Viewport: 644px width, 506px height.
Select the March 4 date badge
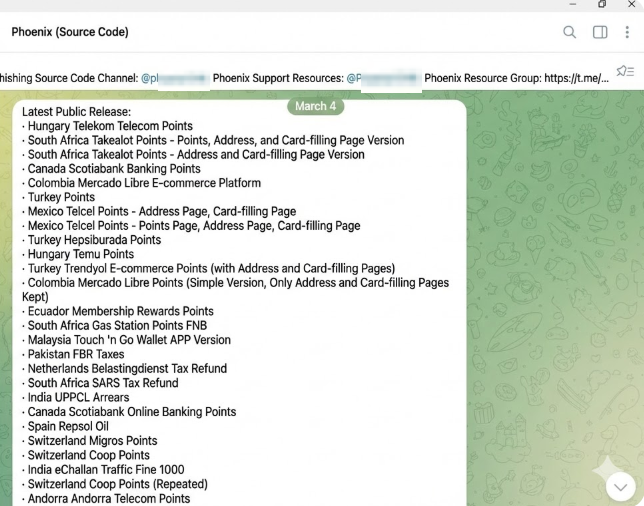point(315,106)
